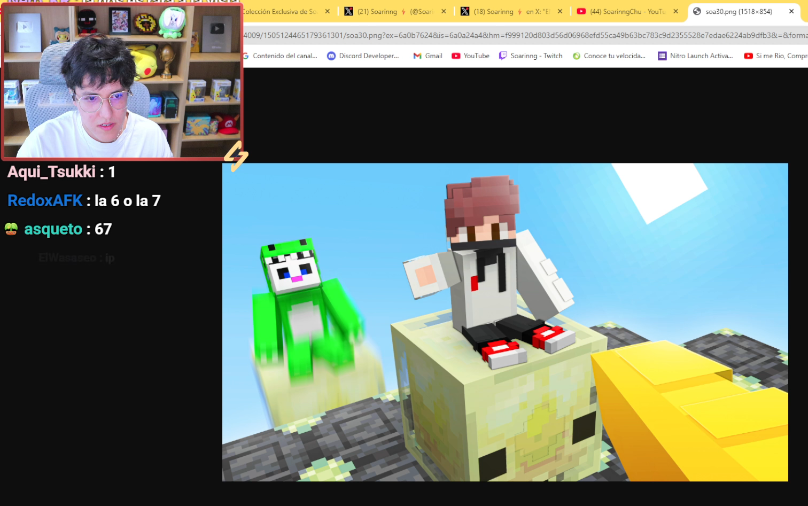Screen dimensions: 808x506
Task: Click the globe favicon on soa30.png tab
Action: pos(697,11)
